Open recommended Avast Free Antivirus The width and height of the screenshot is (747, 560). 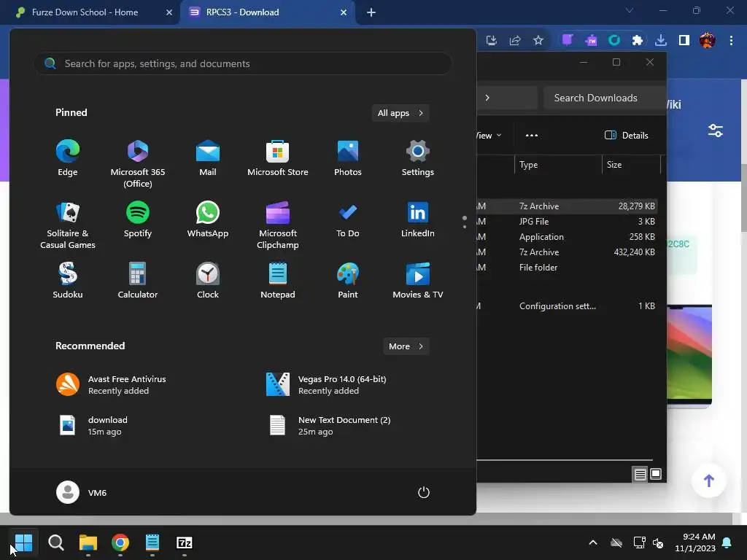[111, 385]
